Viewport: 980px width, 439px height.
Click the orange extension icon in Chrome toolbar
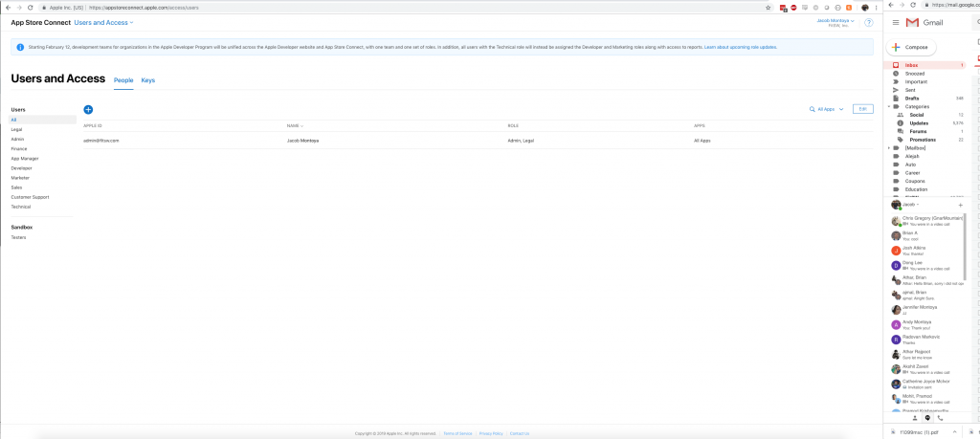849,8
